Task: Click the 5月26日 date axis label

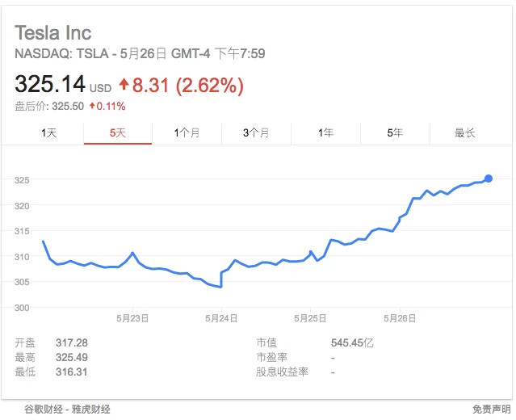Action: 400,318
